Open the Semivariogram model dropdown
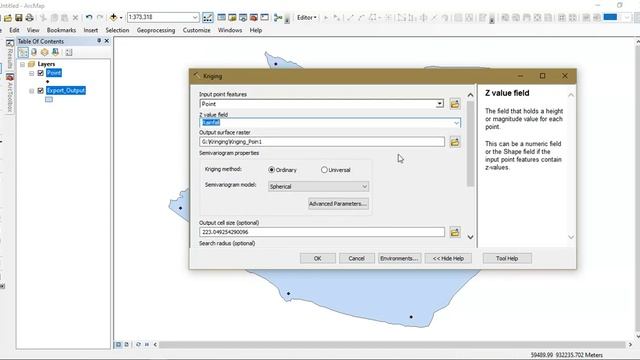 click(364, 187)
